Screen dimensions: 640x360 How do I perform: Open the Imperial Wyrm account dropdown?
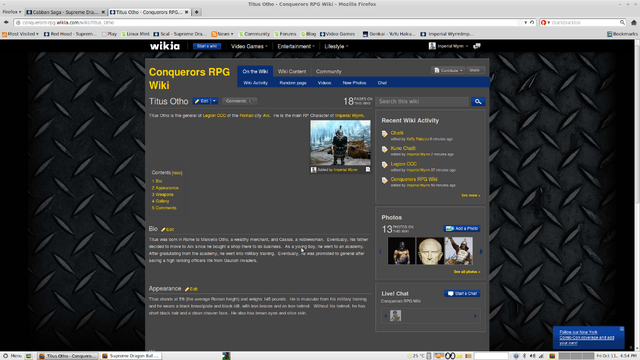pyautogui.click(x=467, y=46)
